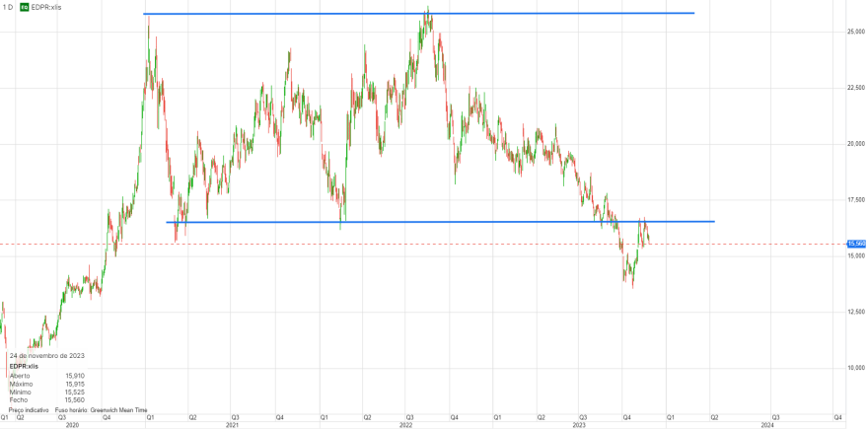Click the 2022 year label on time axis
Screen dimensions: 868x429
point(405,425)
